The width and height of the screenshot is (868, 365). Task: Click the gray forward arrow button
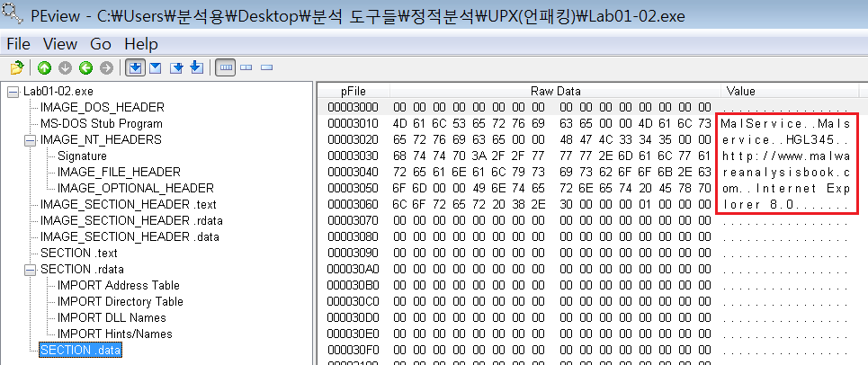point(106,68)
